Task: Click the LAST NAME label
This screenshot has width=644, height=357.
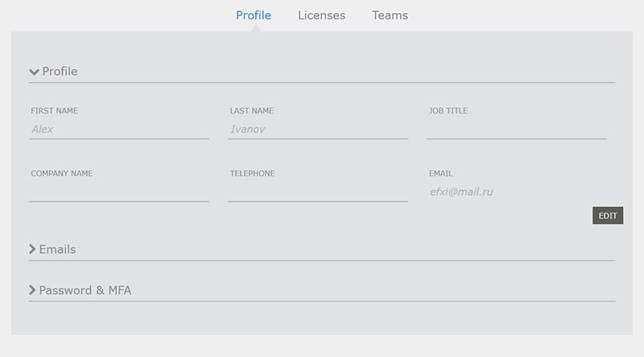Action: point(252,110)
